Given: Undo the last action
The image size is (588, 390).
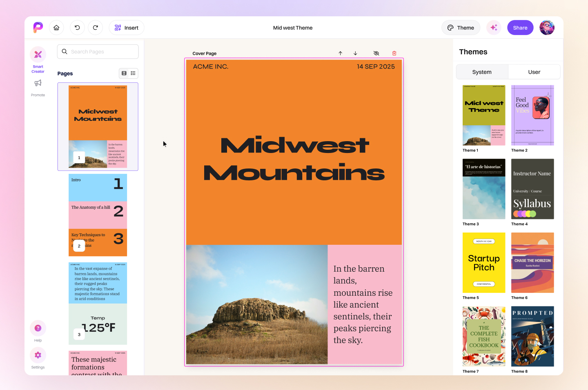Looking at the screenshot, I should pos(77,27).
